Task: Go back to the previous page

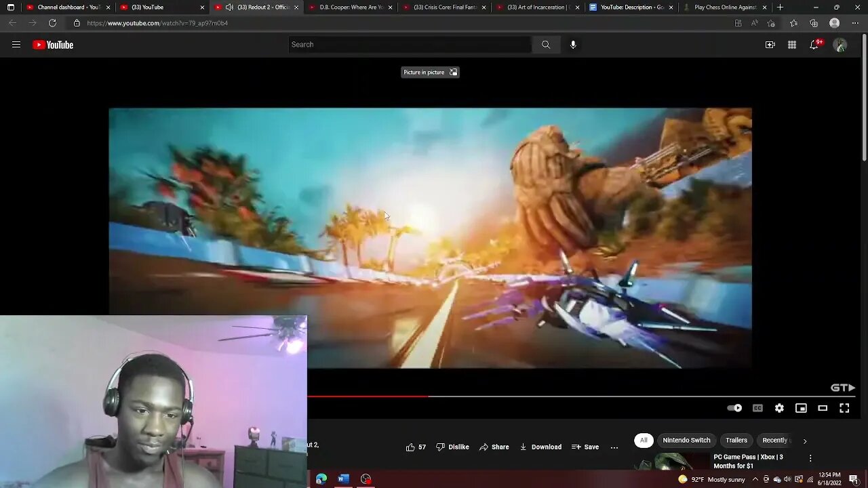Action: [13, 23]
